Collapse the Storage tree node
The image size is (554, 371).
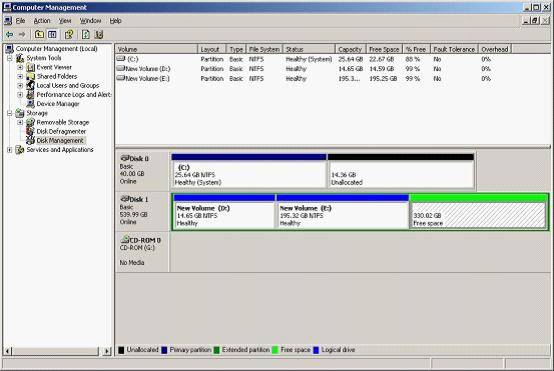10,113
